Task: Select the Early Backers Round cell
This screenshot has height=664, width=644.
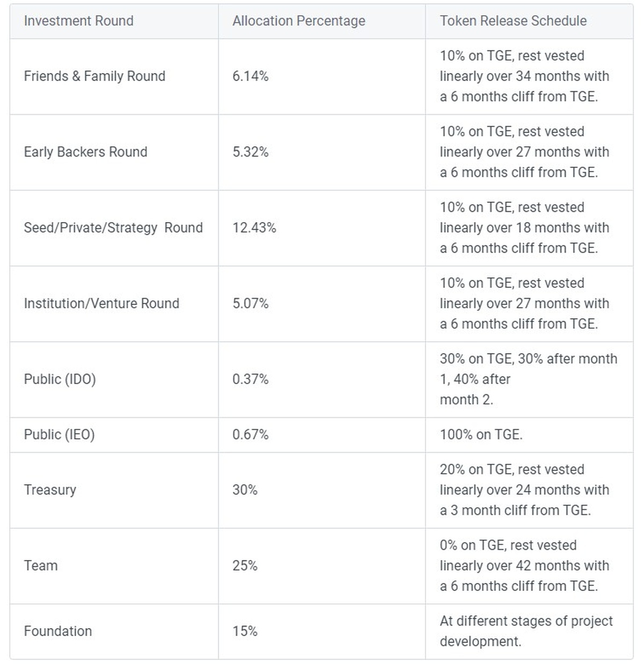Action: pos(85,152)
